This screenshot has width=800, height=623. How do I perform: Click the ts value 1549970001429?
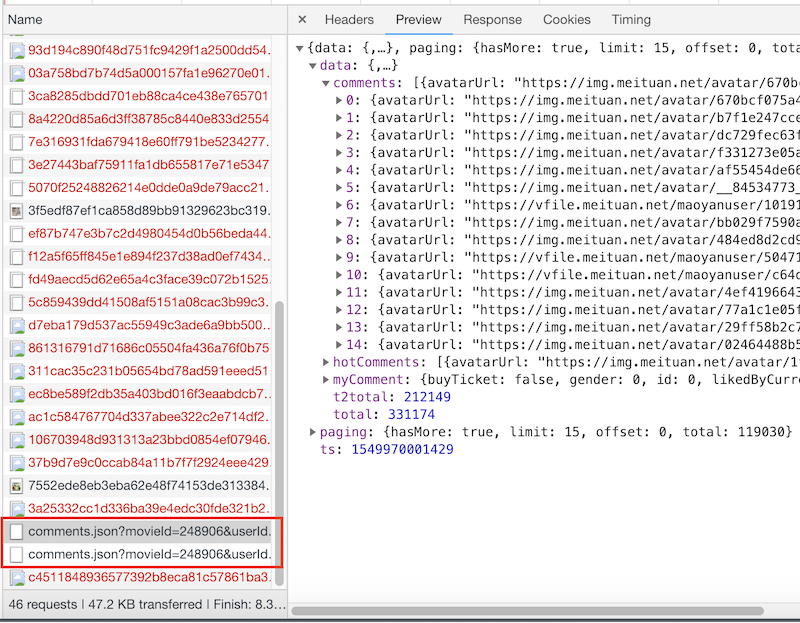(x=402, y=450)
